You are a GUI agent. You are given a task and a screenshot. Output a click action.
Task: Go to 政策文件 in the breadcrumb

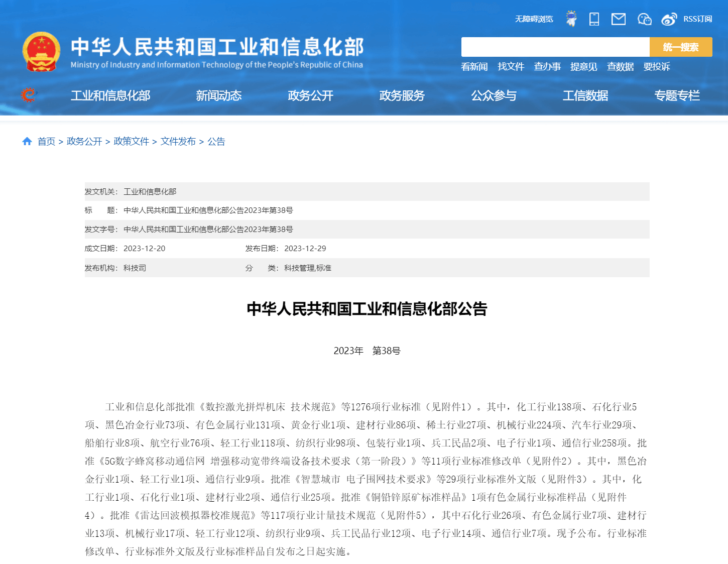[132, 142]
